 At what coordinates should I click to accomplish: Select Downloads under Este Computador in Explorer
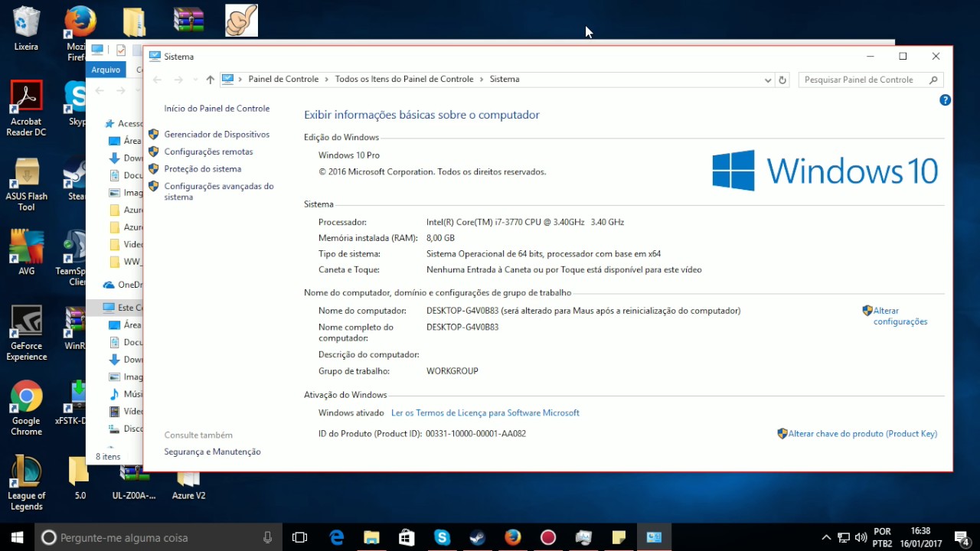[125, 360]
